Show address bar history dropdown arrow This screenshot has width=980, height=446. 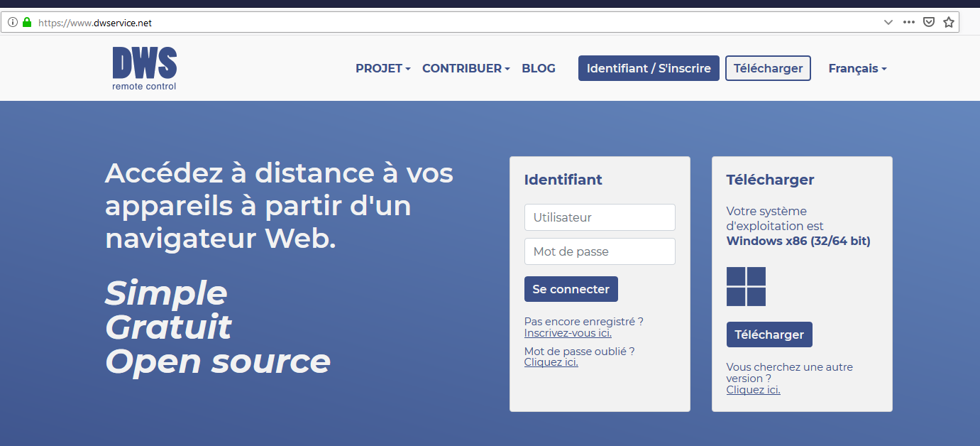[x=888, y=23]
